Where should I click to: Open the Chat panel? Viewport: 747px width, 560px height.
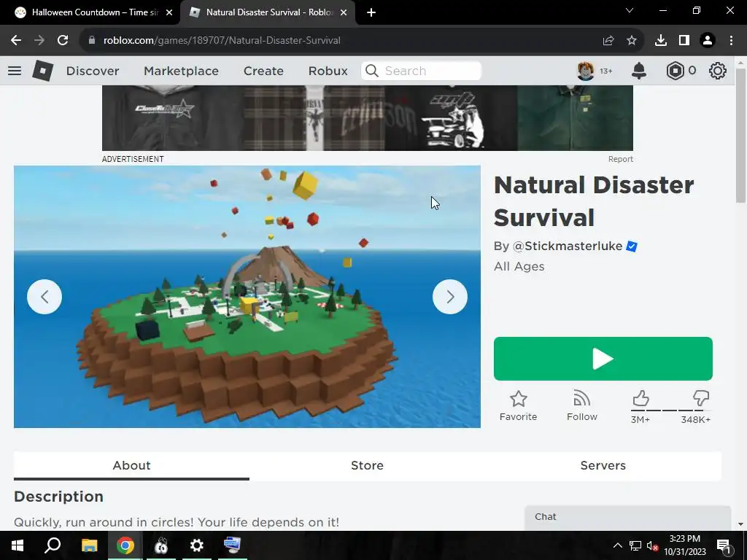coord(627,518)
